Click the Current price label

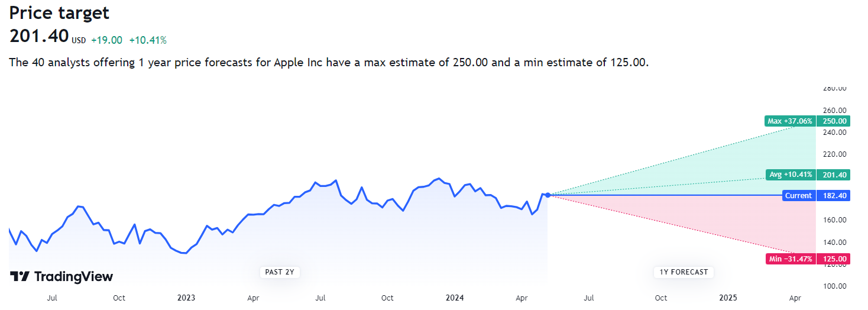[798, 196]
